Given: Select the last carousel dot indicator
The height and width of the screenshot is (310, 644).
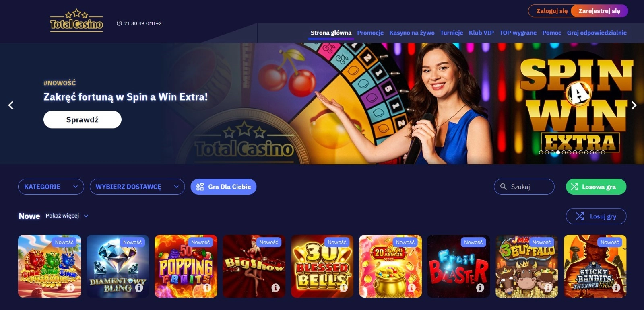Looking at the screenshot, I should pos(603,152).
